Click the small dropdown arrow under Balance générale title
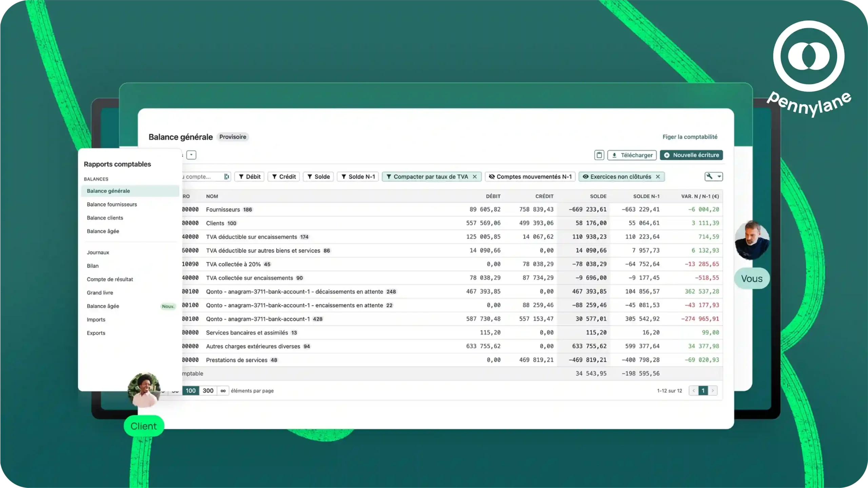868x488 pixels. (191, 155)
